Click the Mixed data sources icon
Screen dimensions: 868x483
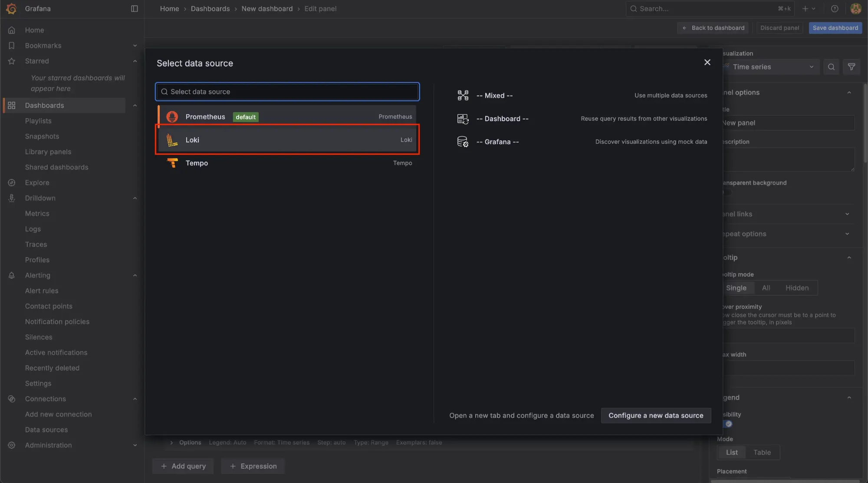coord(463,96)
